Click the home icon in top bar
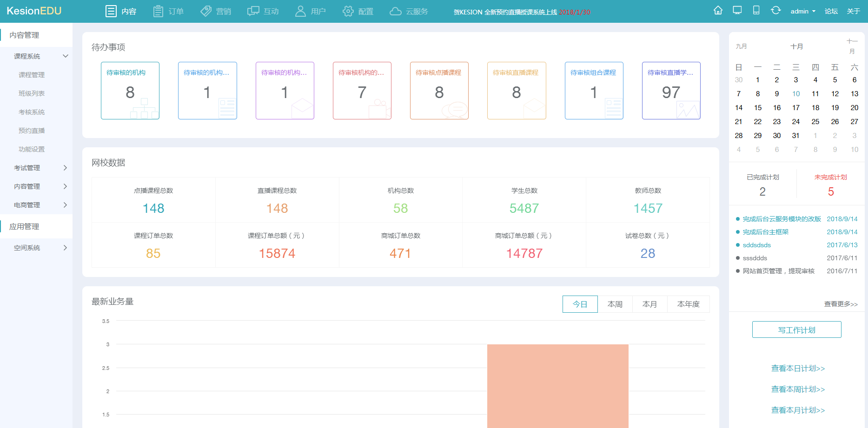The width and height of the screenshot is (868, 428). (x=718, y=11)
